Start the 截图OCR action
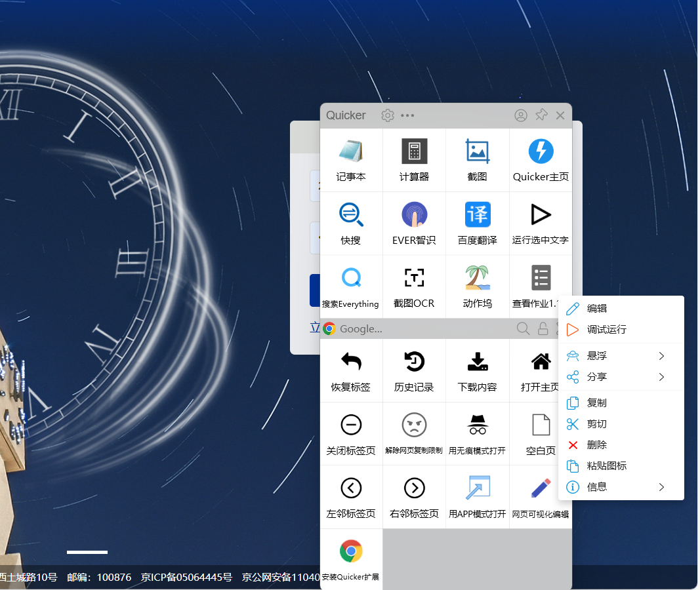This screenshot has height=590, width=700. pyautogui.click(x=414, y=286)
